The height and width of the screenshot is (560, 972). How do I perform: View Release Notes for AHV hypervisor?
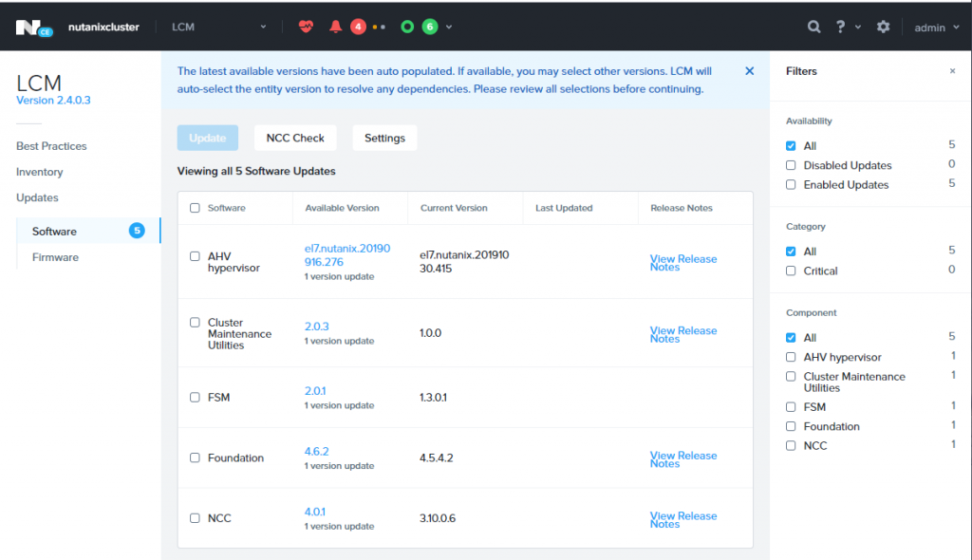click(683, 263)
